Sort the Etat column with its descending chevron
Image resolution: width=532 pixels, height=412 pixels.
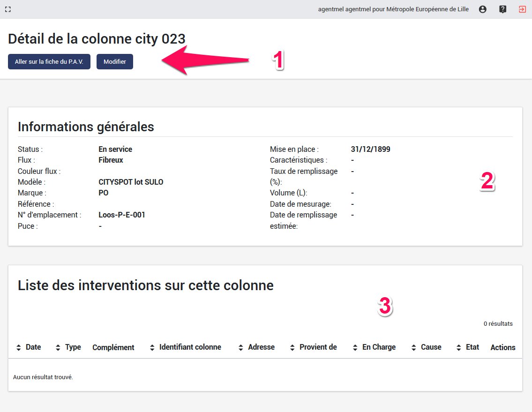tap(458, 349)
